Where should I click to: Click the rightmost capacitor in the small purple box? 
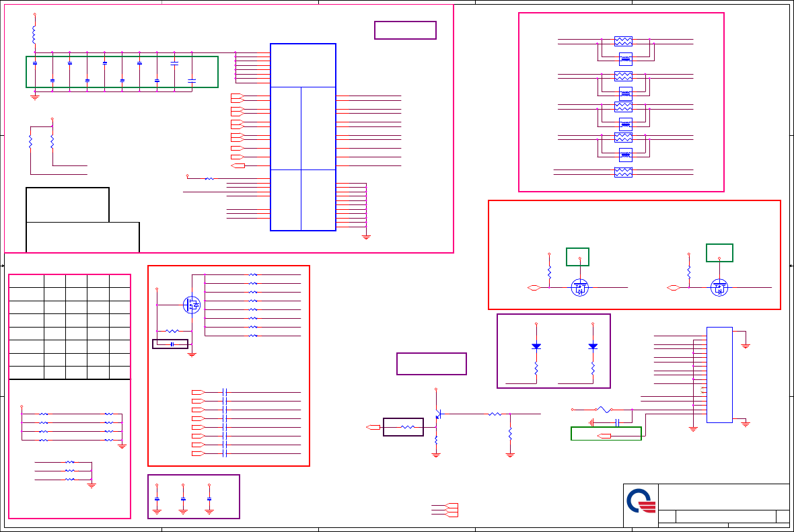(x=209, y=500)
